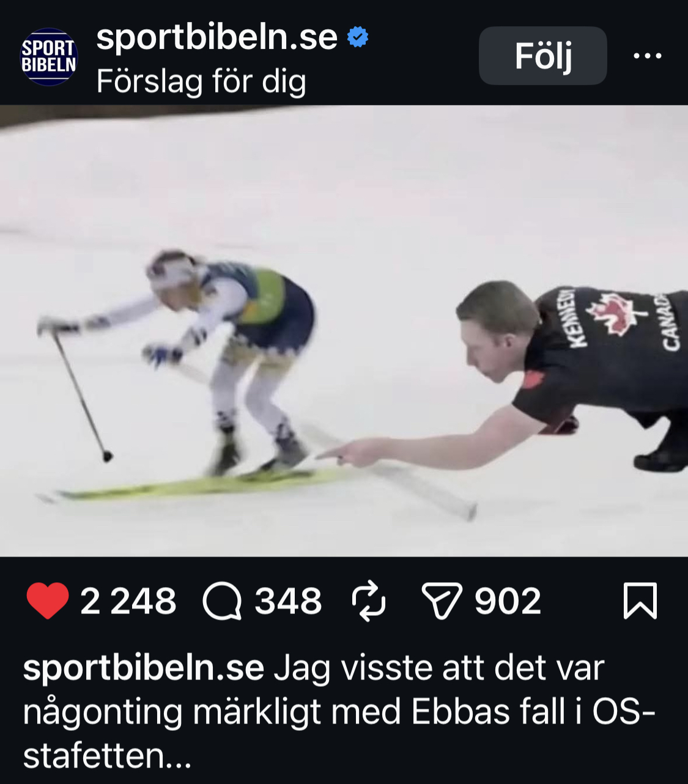View likes list from 2 248 count

click(128, 601)
